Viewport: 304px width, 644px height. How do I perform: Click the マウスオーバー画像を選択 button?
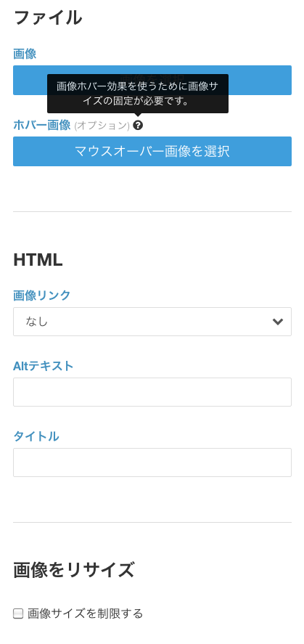click(152, 151)
